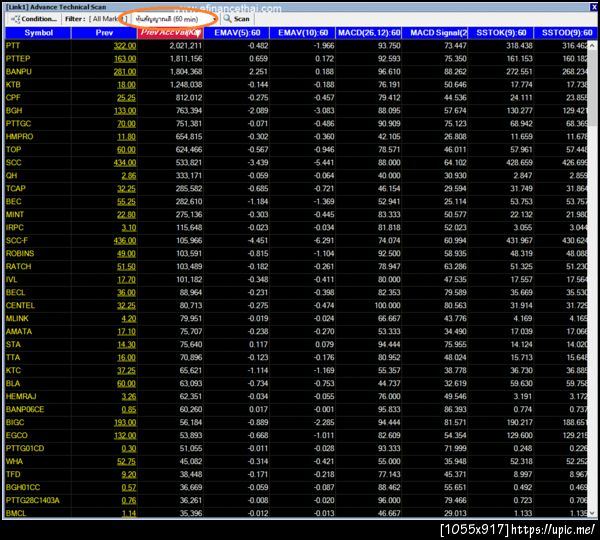Sort by the Prev AccVal column header

coord(170,33)
